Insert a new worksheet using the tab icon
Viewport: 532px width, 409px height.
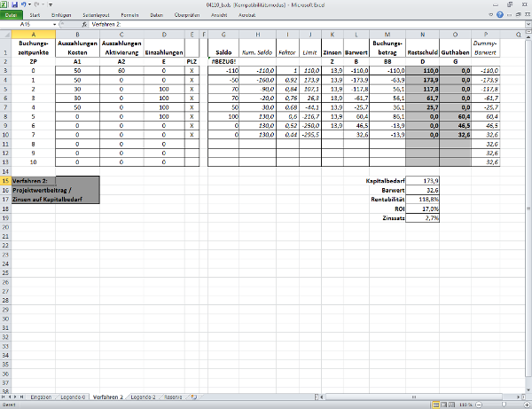coord(192,397)
